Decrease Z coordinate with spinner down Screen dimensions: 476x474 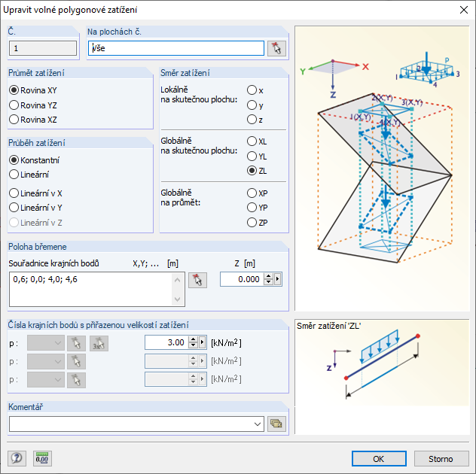coord(268,282)
